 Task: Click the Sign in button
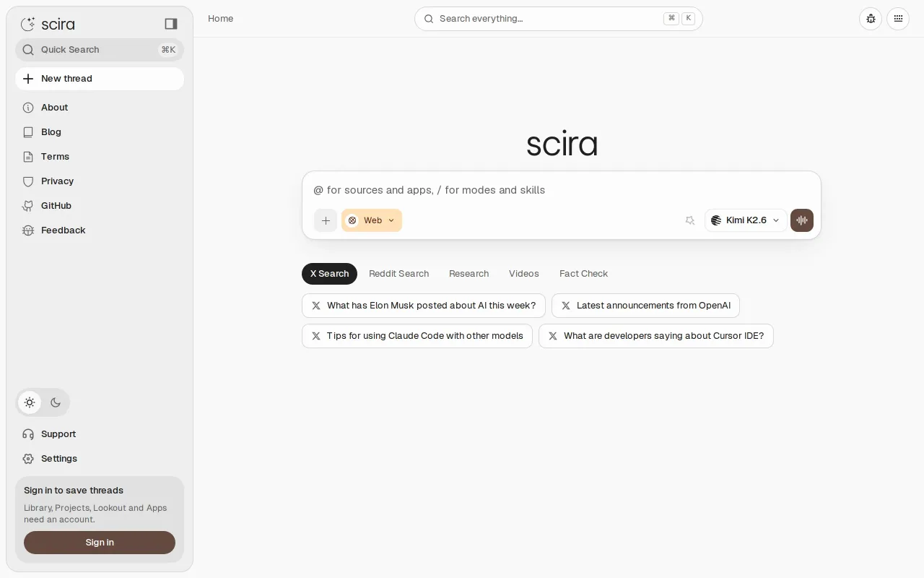click(100, 543)
